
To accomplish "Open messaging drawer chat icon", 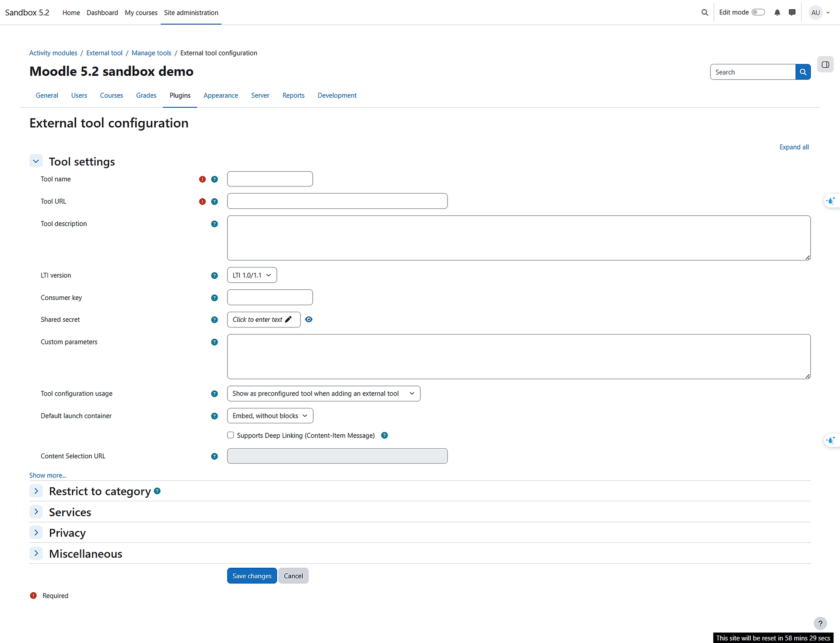I will pos(792,12).
